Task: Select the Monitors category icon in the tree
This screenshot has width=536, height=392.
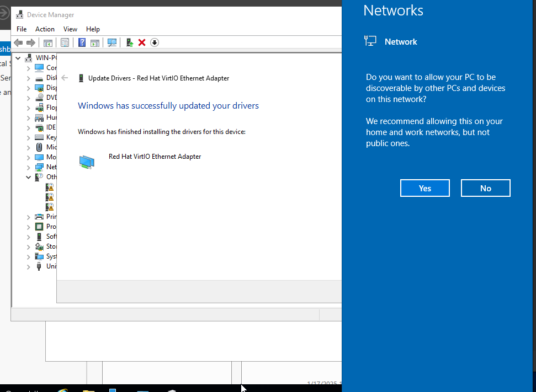Action: coord(39,157)
